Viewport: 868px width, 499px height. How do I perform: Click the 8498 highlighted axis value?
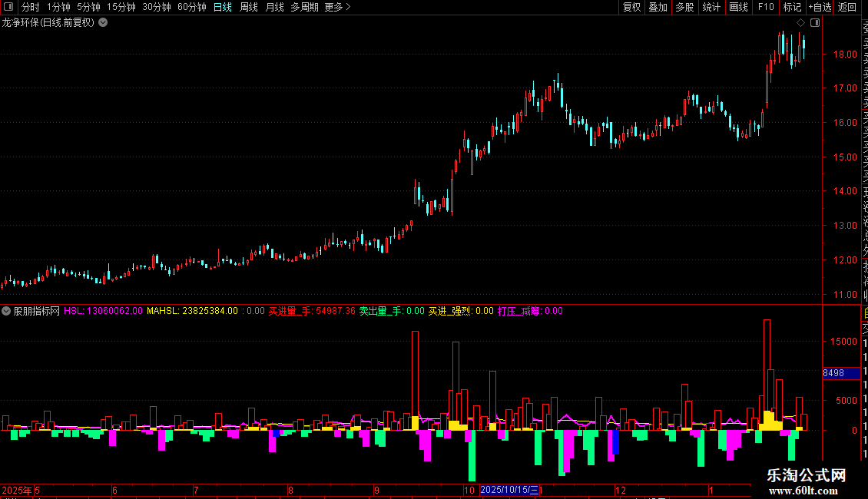(x=841, y=373)
